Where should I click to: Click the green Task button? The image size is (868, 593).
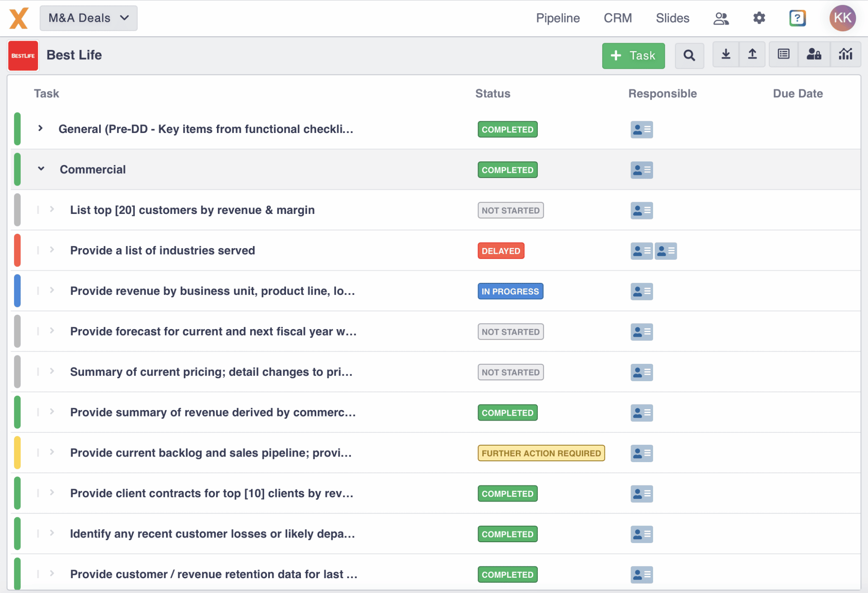click(633, 55)
